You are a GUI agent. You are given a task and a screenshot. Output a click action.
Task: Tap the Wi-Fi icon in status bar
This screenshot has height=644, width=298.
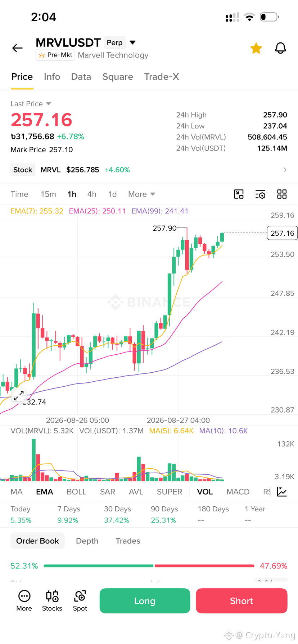249,17
